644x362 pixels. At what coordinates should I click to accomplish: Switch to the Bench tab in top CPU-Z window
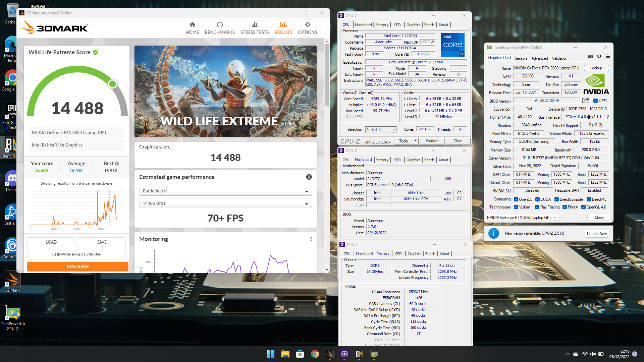point(429,25)
